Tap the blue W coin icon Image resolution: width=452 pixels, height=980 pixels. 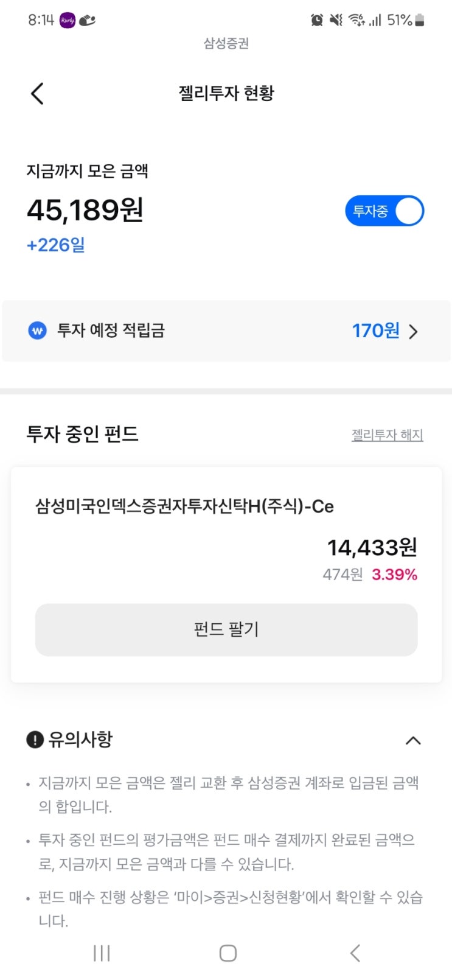(38, 331)
